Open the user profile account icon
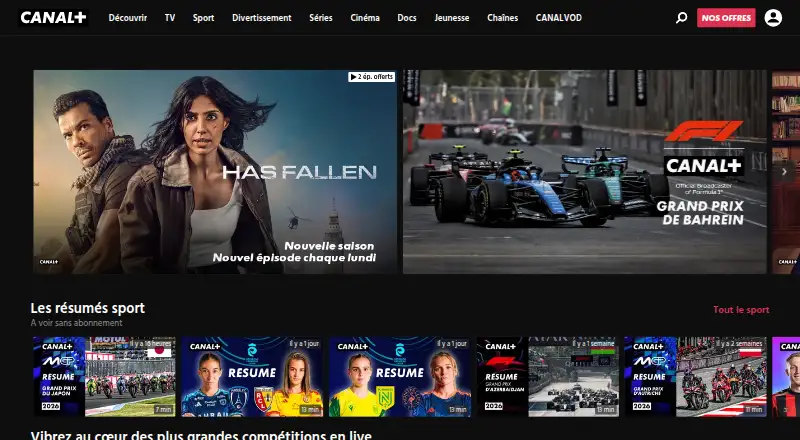 pos(773,18)
